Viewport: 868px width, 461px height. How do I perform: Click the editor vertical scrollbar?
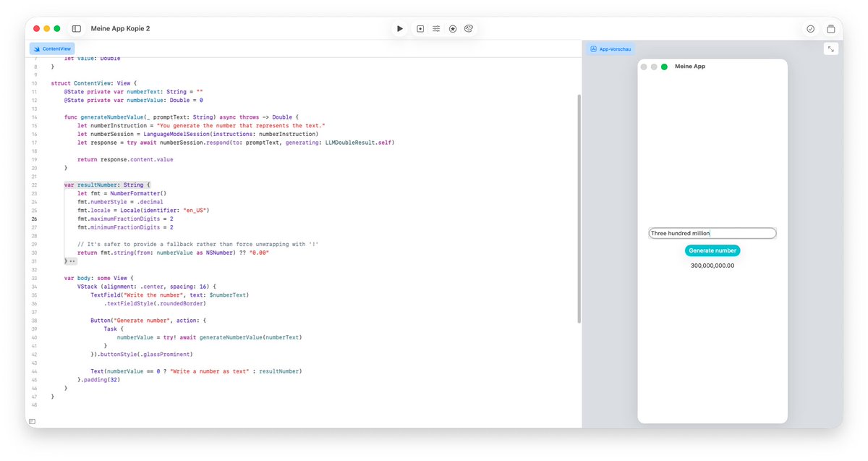coord(578,208)
